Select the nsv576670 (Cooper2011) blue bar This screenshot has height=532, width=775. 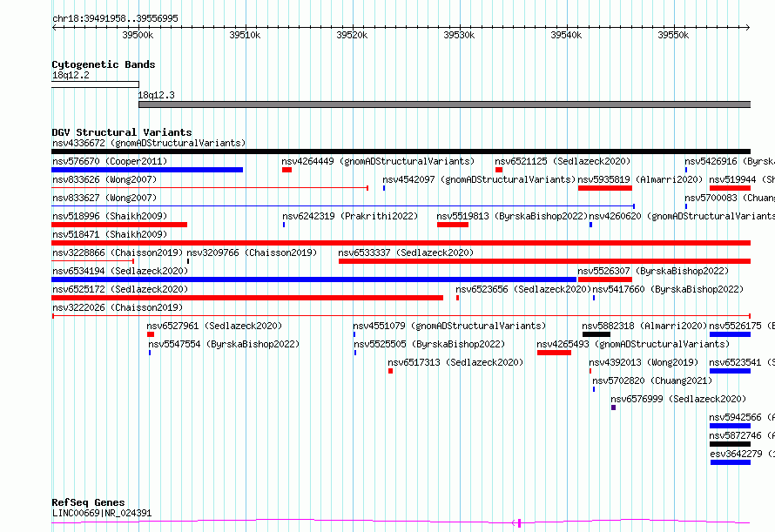(147, 170)
